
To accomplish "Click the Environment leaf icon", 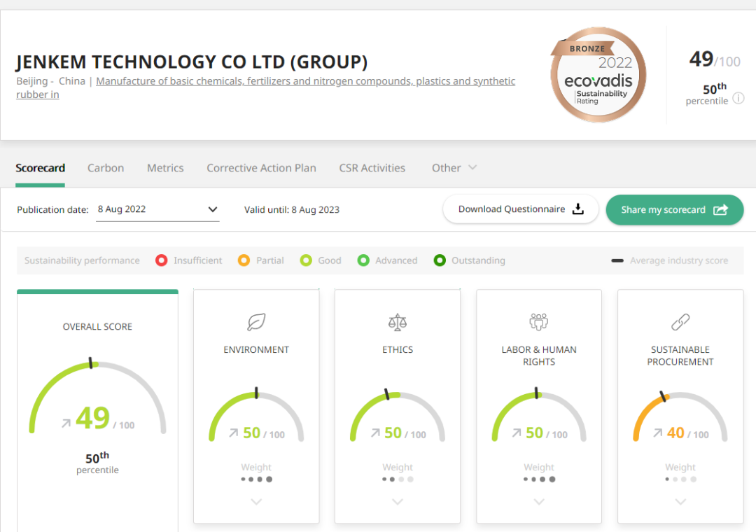I will 256,322.
